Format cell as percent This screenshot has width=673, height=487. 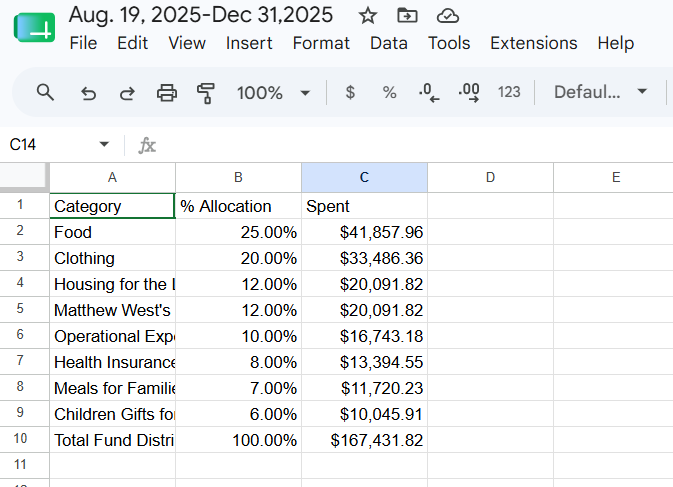coord(389,92)
